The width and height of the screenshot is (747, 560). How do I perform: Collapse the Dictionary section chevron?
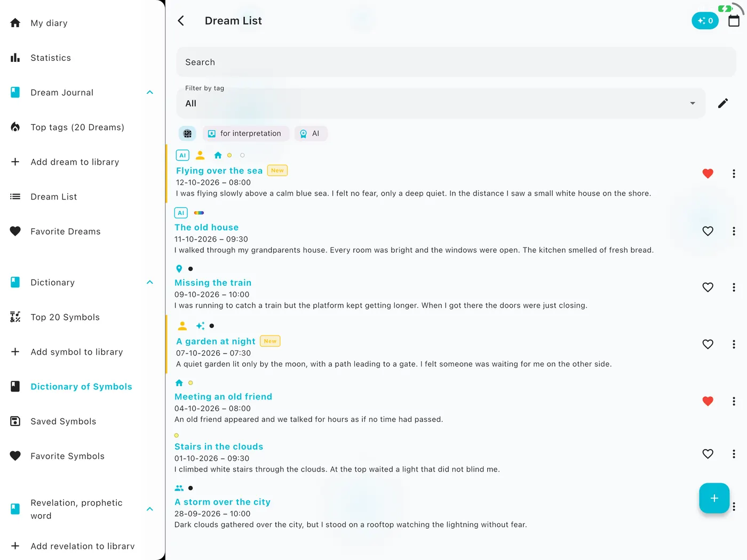point(150,282)
